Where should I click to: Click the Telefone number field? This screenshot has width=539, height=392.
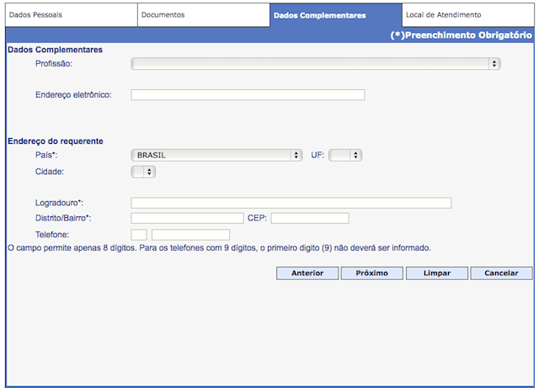191,235
